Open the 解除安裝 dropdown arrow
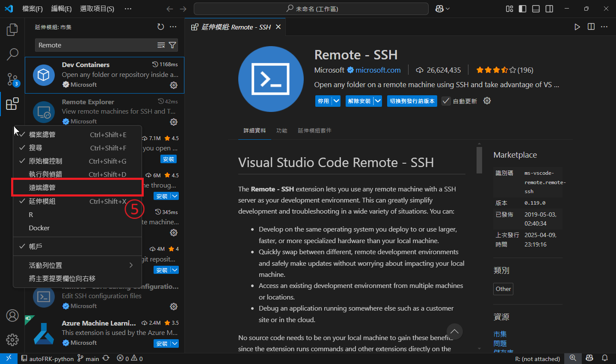Image resolution: width=616 pixels, height=364 pixels. pyautogui.click(x=377, y=101)
